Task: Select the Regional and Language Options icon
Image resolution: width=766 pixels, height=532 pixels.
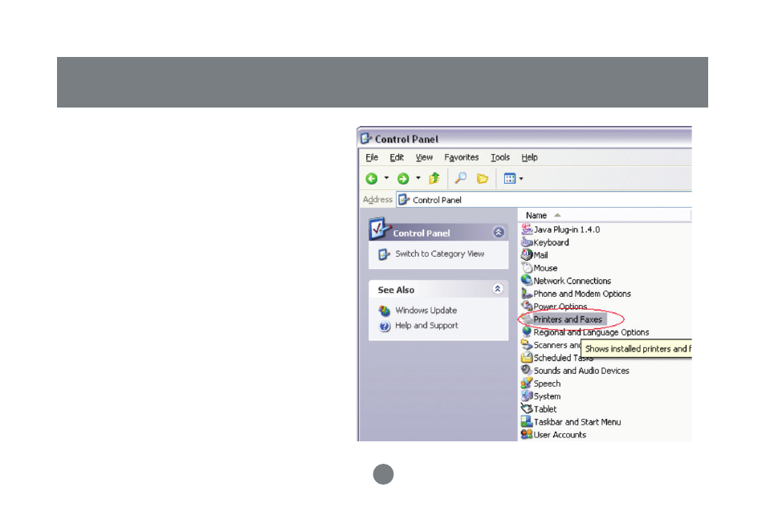Action: pos(527,331)
